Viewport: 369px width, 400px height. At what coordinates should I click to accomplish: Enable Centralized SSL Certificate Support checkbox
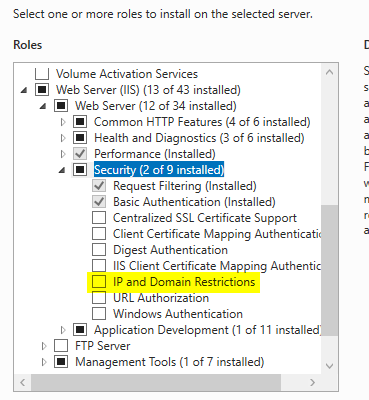(x=99, y=218)
